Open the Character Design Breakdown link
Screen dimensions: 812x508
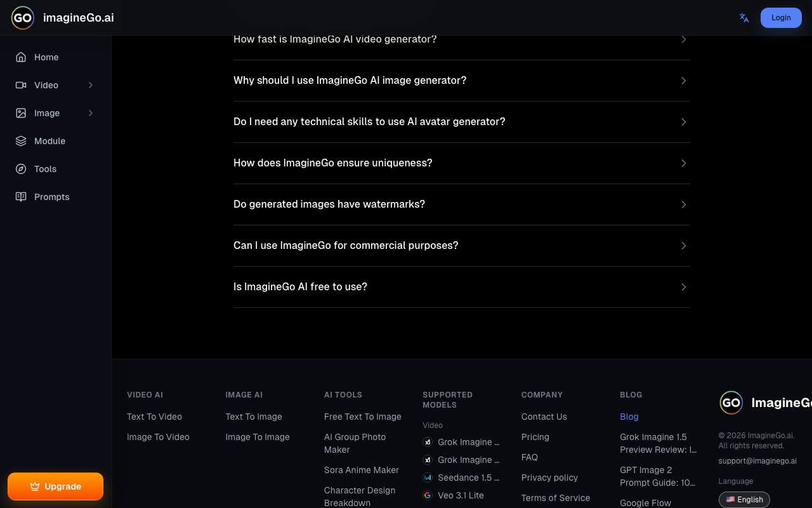tap(360, 497)
